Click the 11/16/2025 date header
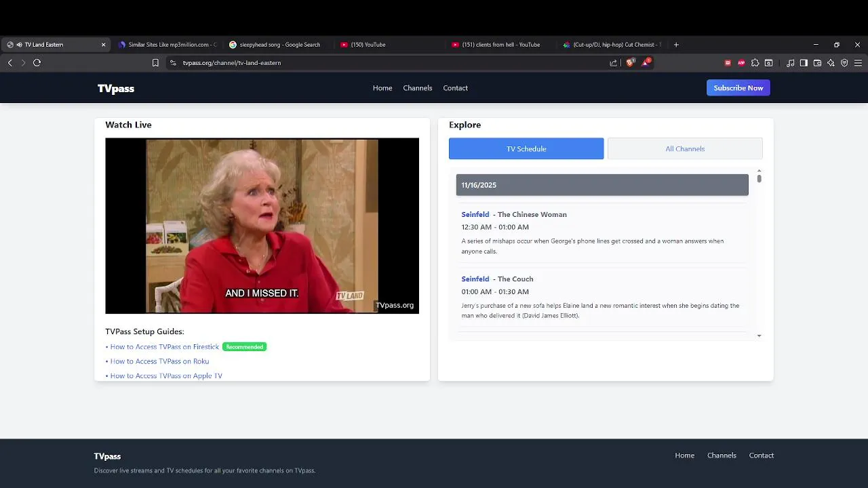868x488 pixels. 602,185
